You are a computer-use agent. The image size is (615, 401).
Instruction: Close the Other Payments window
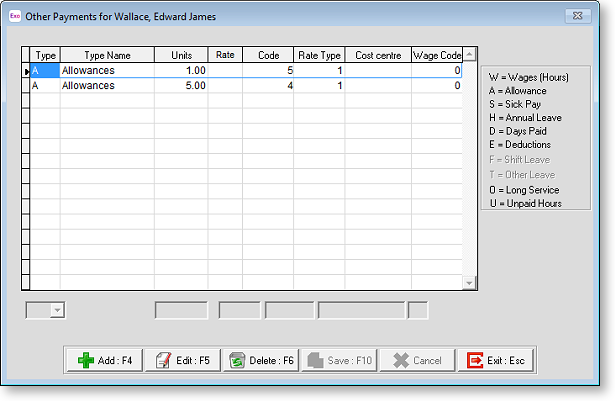point(578,16)
